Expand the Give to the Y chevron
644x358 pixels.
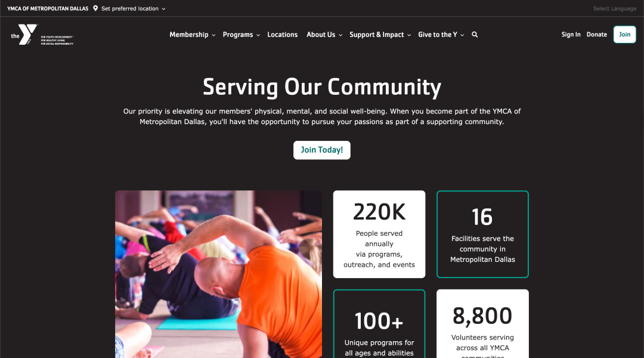(462, 35)
